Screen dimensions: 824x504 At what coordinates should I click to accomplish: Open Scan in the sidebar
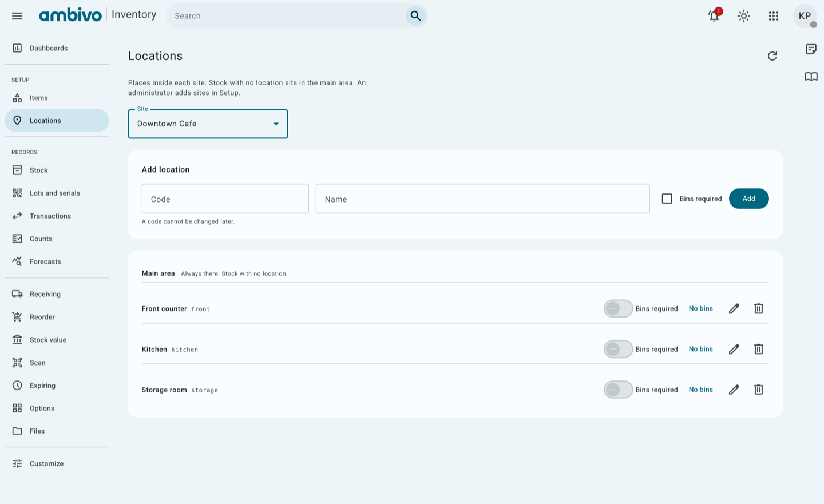(x=57, y=363)
